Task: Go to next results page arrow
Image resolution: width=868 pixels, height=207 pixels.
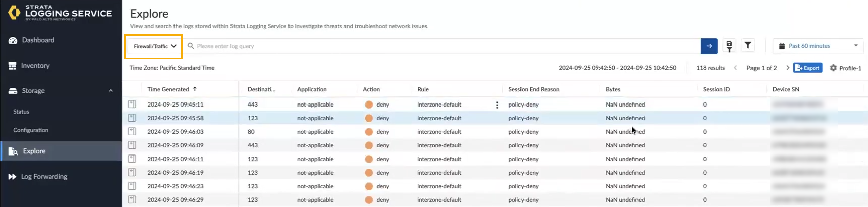Action: point(787,68)
